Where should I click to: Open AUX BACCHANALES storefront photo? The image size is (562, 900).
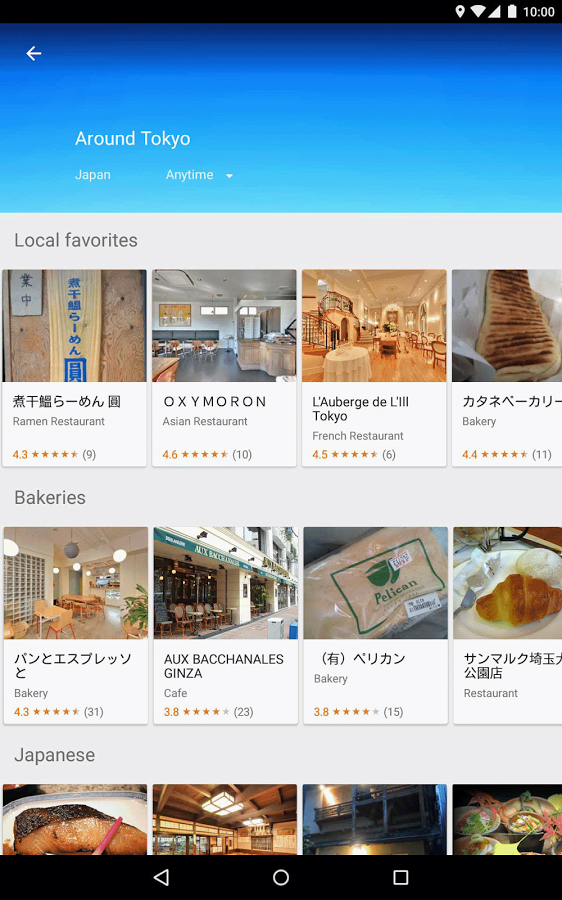coord(226,583)
